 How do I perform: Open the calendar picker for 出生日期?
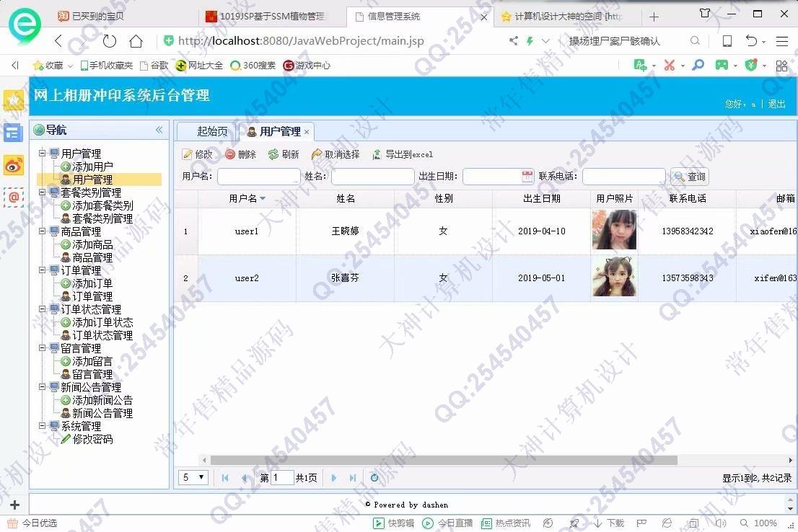tap(527, 176)
